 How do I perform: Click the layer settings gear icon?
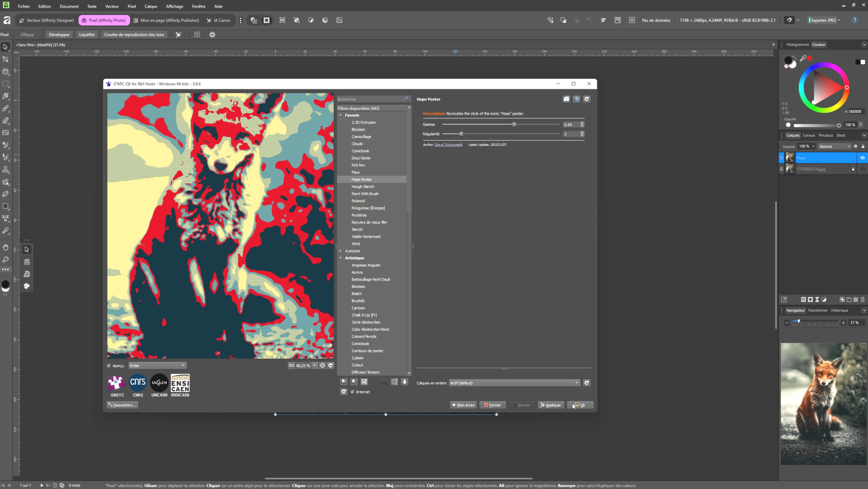pos(856,146)
